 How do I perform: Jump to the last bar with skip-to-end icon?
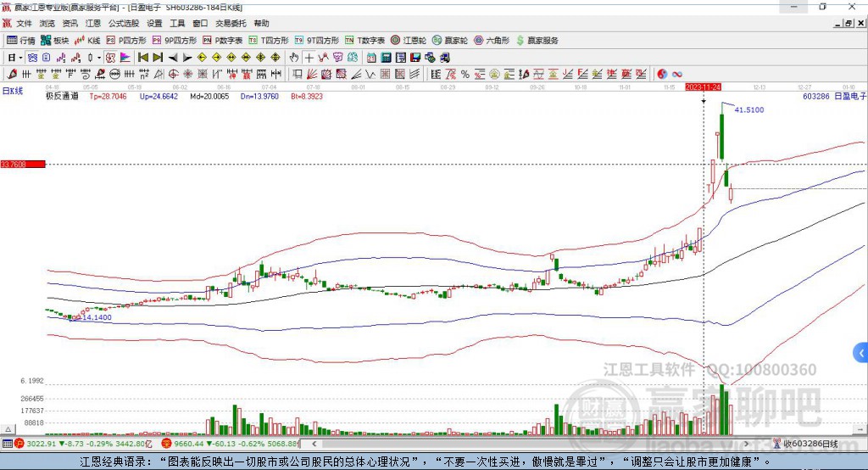point(158,58)
